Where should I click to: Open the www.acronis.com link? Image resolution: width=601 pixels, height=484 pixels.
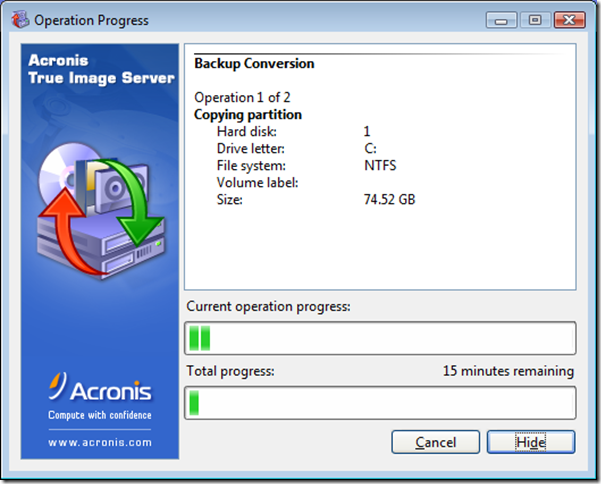pos(100,441)
